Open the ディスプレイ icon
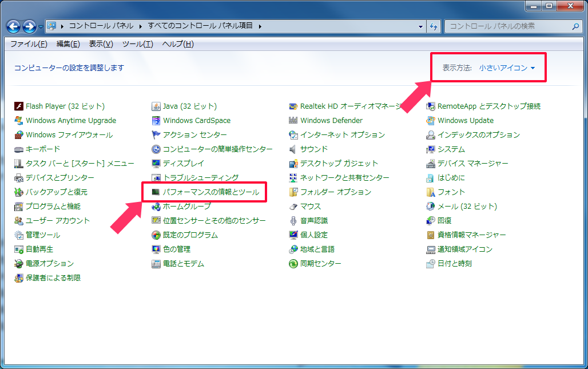Screen dimensions: 588x369 pos(156,164)
